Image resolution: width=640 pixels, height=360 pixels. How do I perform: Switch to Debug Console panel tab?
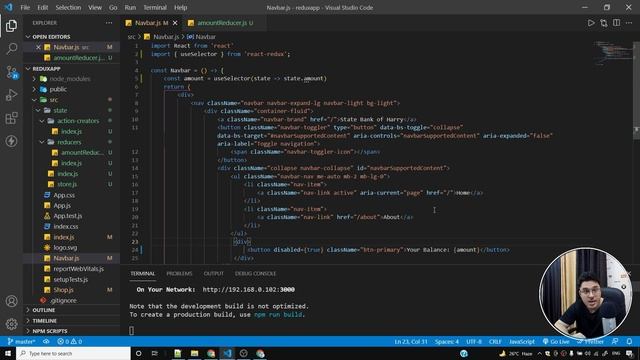point(255,273)
